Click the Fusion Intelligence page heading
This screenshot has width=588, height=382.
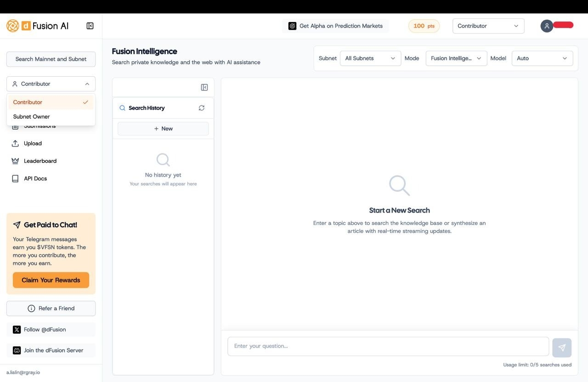[x=145, y=51]
